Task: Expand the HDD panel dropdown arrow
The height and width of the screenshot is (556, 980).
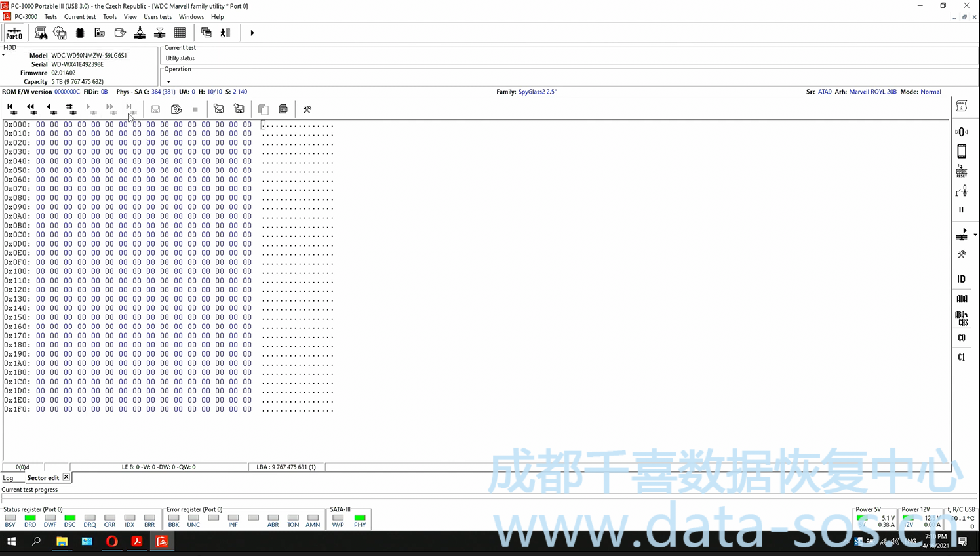Action: (3, 55)
